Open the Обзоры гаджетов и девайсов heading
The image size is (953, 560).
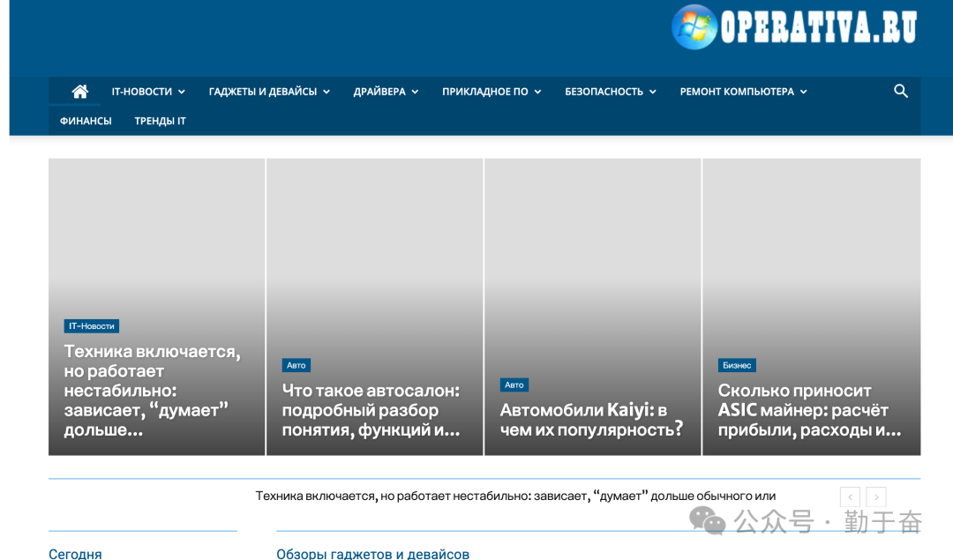(x=372, y=554)
